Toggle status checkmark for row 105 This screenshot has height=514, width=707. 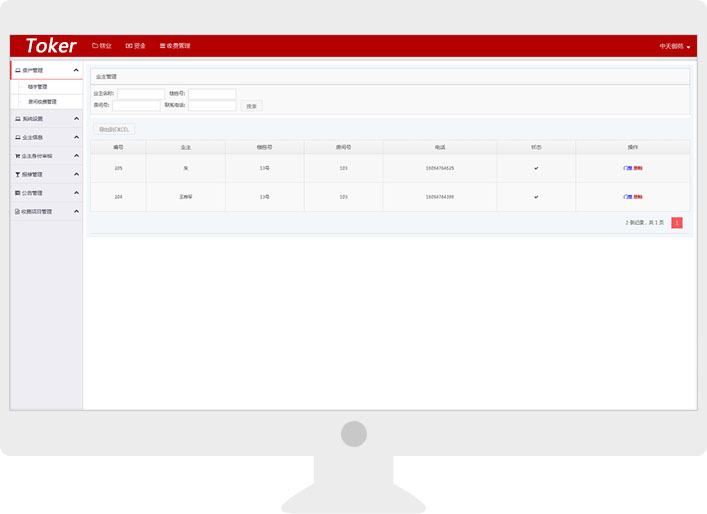[x=536, y=168]
